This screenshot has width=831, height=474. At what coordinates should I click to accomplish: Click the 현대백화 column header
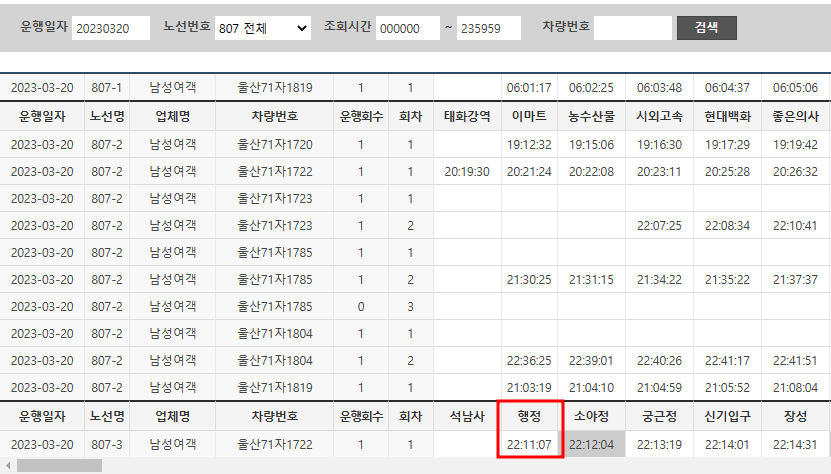[x=727, y=116]
